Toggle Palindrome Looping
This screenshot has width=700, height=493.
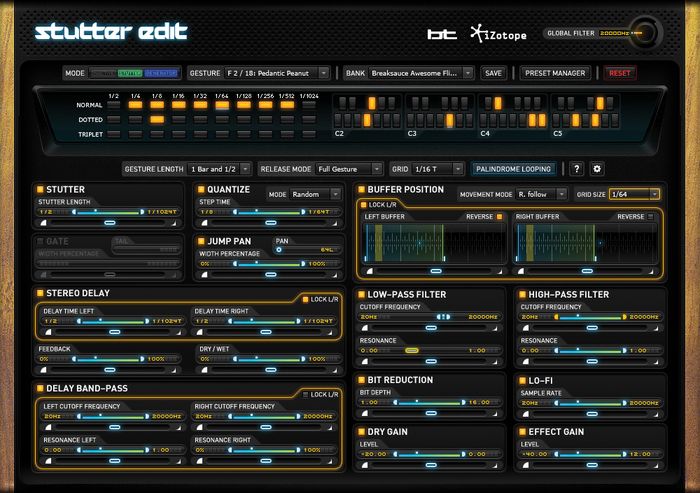[513, 169]
